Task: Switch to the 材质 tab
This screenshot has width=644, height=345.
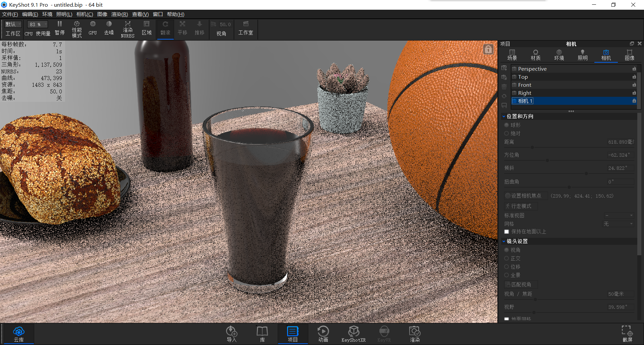Action: point(536,55)
